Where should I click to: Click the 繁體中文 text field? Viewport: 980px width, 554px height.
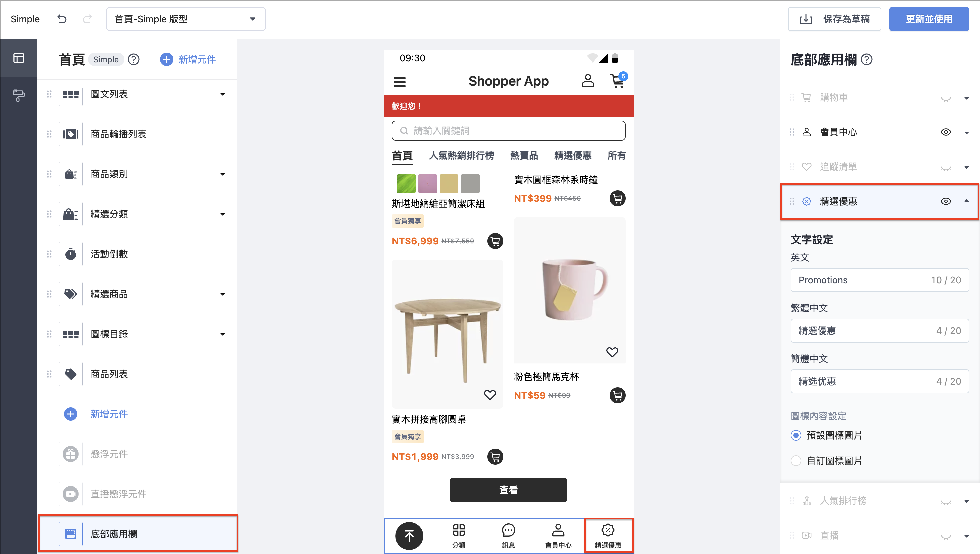tap(880, 331)
